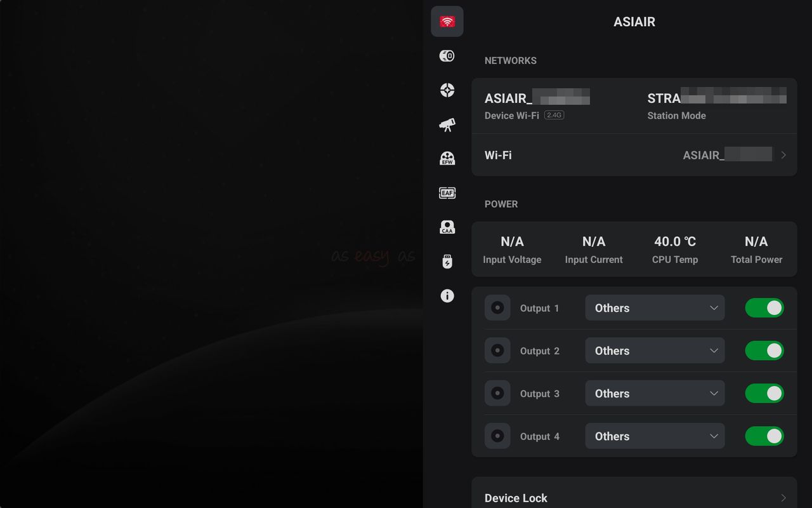Open the guiding crosshair settings icon
The image size is (812, 508).
click(447, 90)
